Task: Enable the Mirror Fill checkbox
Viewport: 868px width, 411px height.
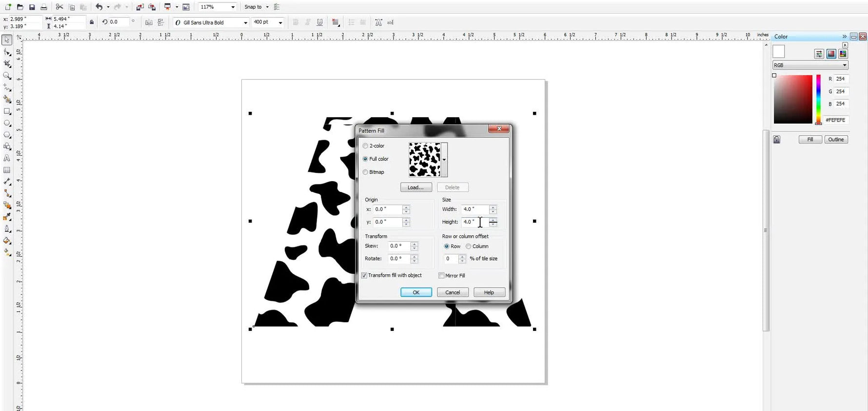Action: pos(441,275)
